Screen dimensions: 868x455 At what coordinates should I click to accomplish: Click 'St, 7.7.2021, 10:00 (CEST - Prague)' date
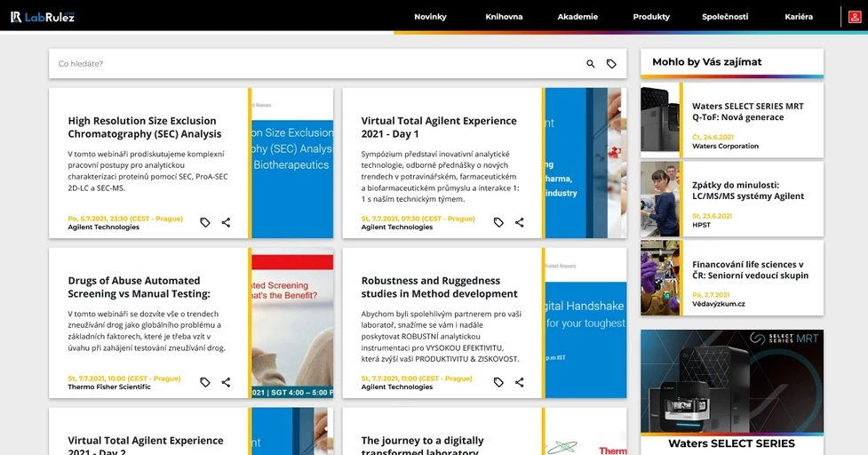coord(124,379)
